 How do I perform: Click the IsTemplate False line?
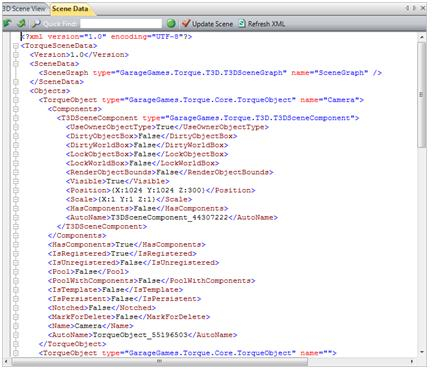pyautogui.click(x=115, y=289)
